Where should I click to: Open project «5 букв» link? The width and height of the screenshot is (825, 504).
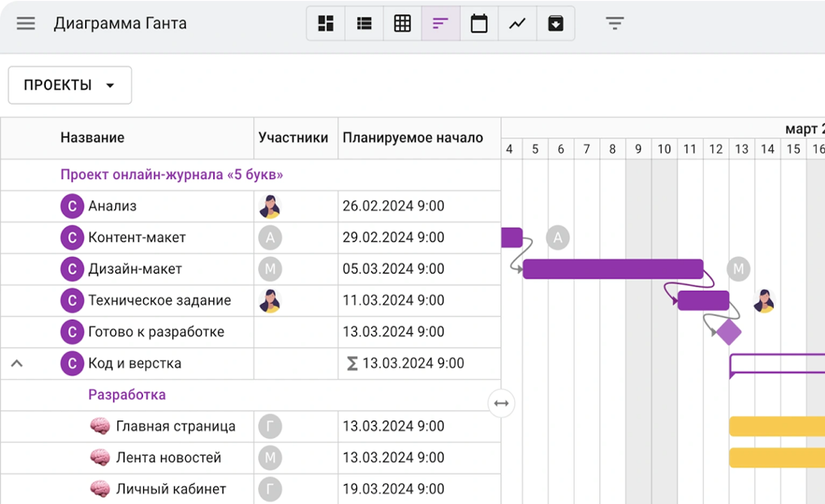[172, 175]
